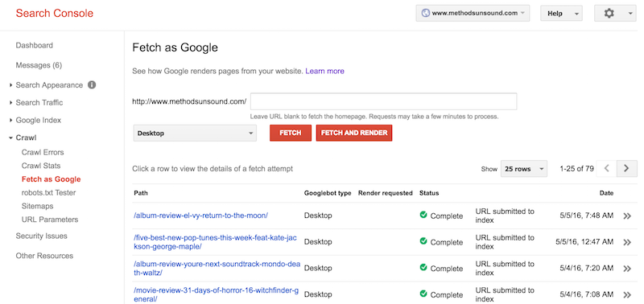Open movie-review-31-days-of-horror path link

217,294
